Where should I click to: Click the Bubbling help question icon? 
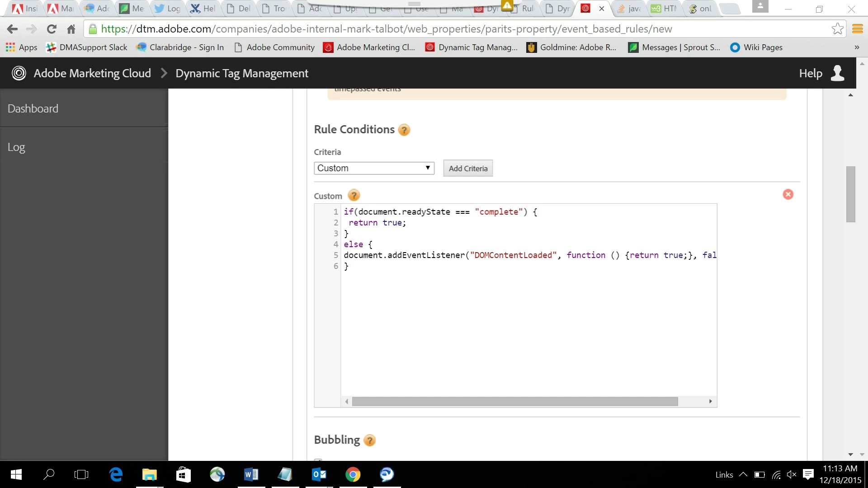click(369, 440)
